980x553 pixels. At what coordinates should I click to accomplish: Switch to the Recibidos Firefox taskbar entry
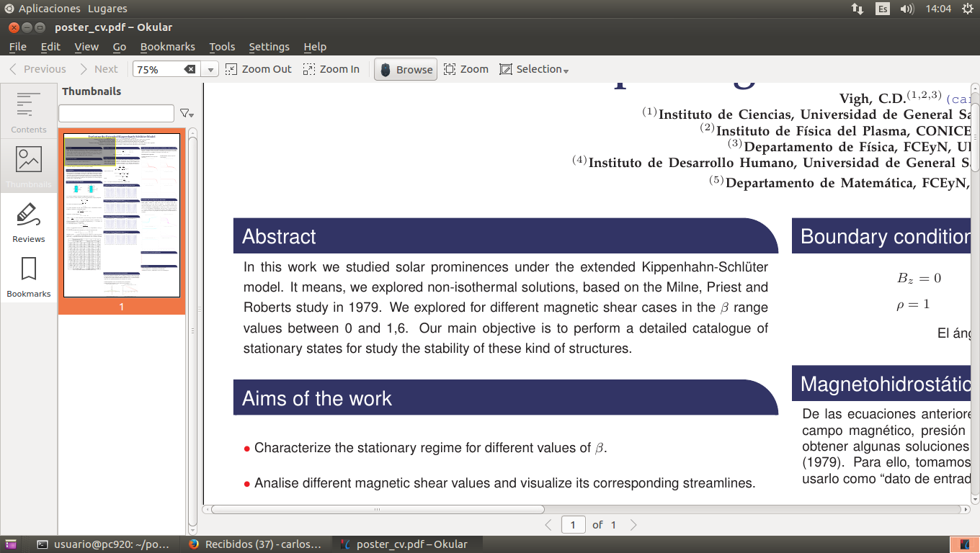(256, 544)
